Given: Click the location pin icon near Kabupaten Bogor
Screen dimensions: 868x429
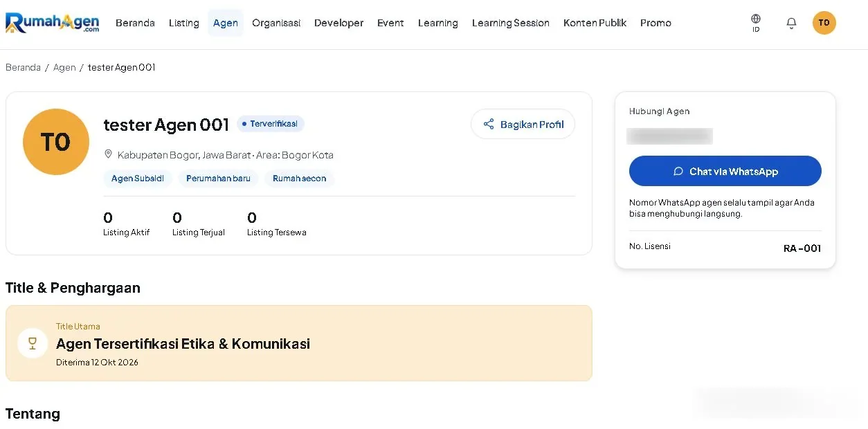Looking at the screenshot, I should pos(108,154).
